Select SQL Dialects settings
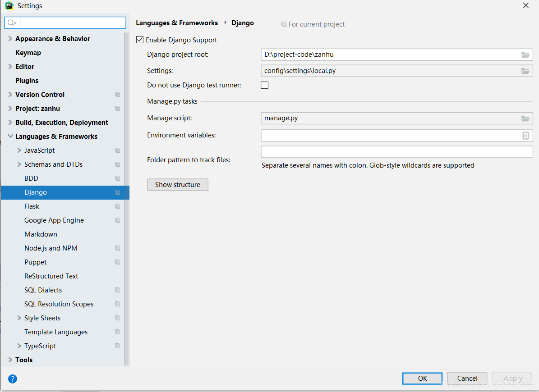 coord(43,290)
